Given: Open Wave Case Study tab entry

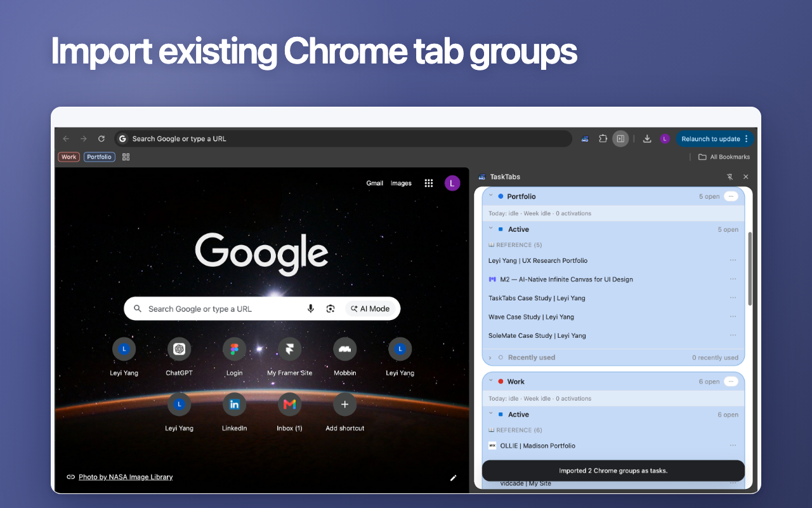Looking at the screenshot, I should [531, 317].
